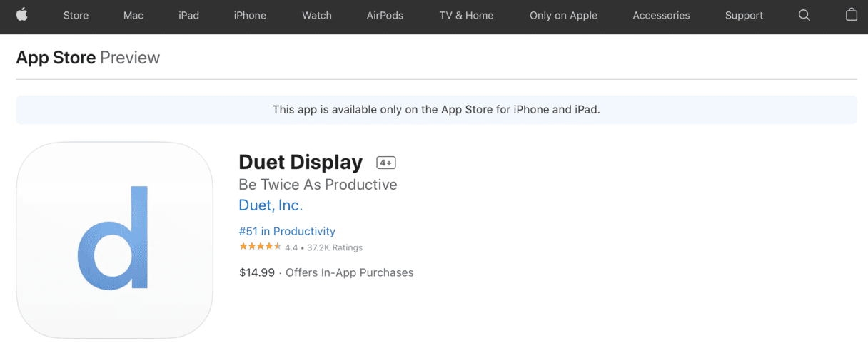Click the #51 in Productivity link
The height and width of the screenshot is (363, 868).
tap(287, 231)
